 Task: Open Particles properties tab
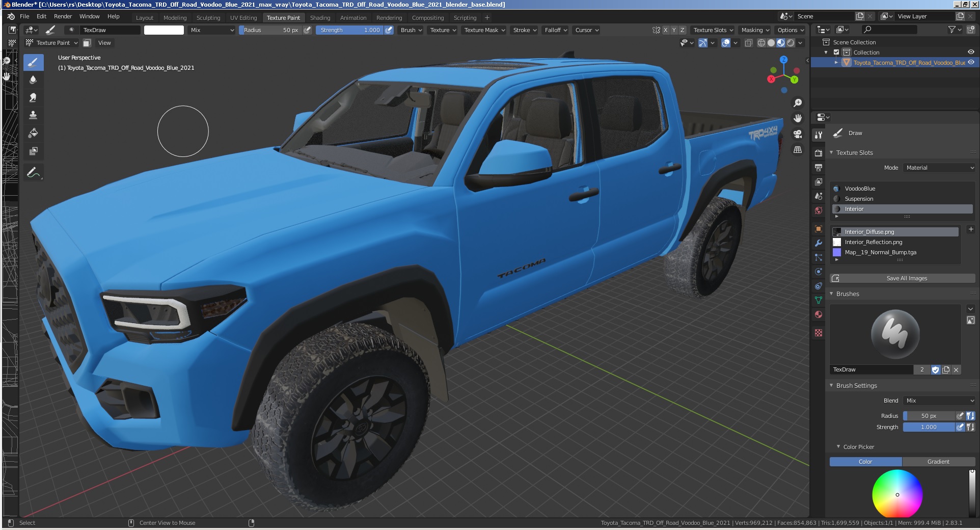pyautogui.click(x=819, y=257)
